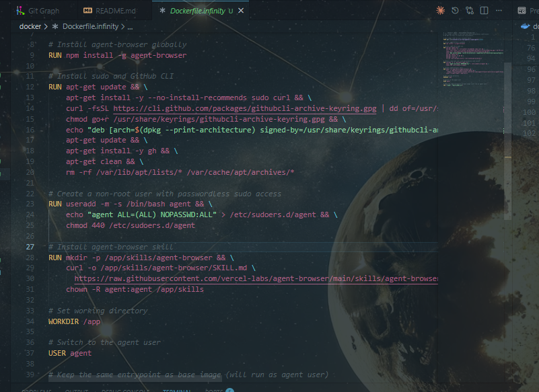Click line number 100 in right editor
Image resolution: width=539 pixels, height=392 pixels.
click(x=529, y=112)
